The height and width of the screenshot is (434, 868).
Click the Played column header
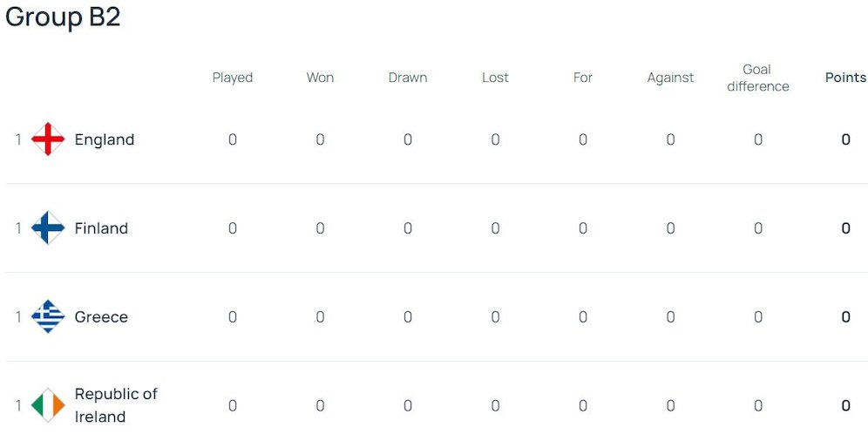pos(233,78)
